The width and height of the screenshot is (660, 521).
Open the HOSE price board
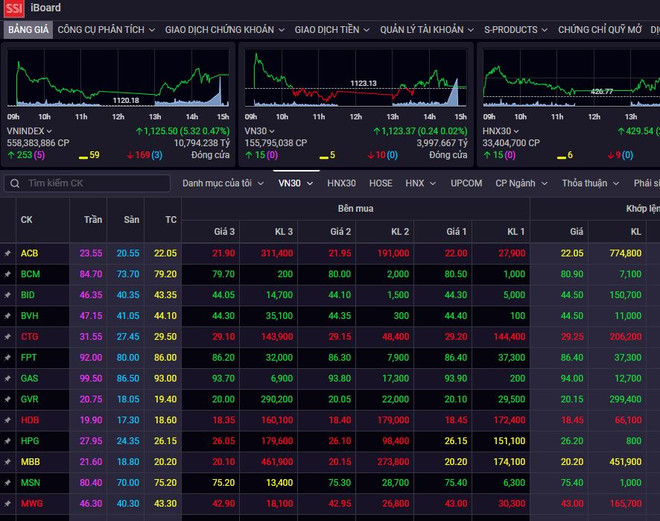pos(380,184)
